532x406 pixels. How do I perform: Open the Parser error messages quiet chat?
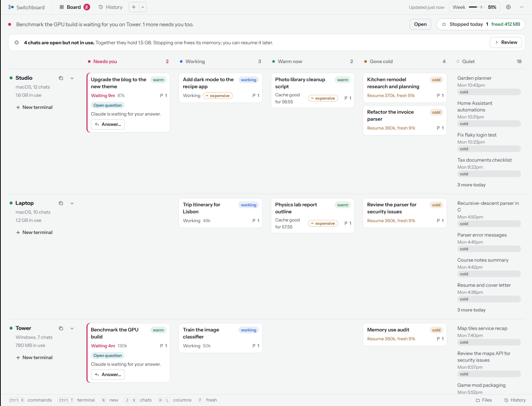(x=489, y=242)
